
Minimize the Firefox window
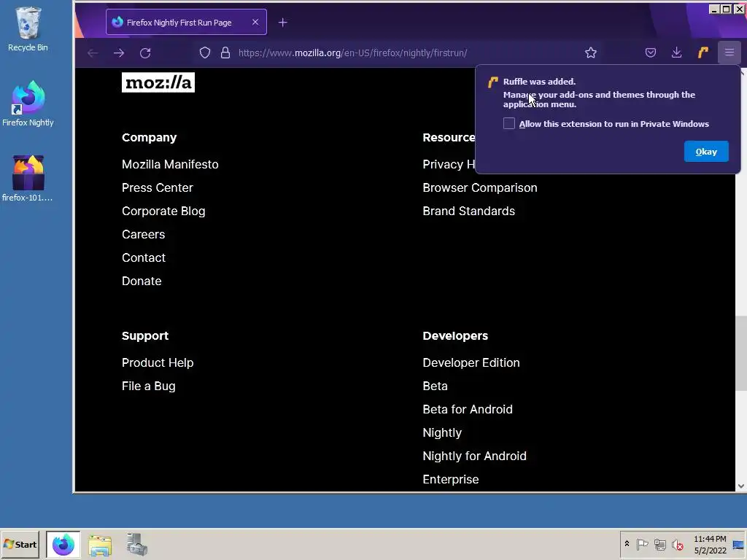(714, 9)
